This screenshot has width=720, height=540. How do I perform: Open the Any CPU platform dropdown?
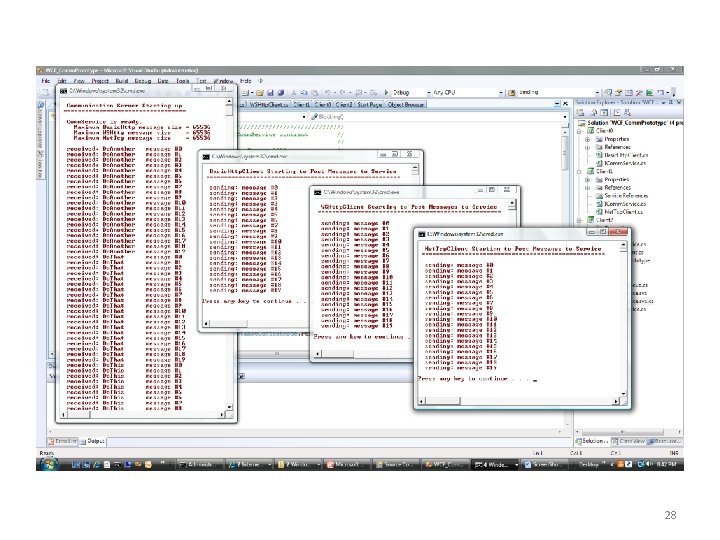coord(501,93)
